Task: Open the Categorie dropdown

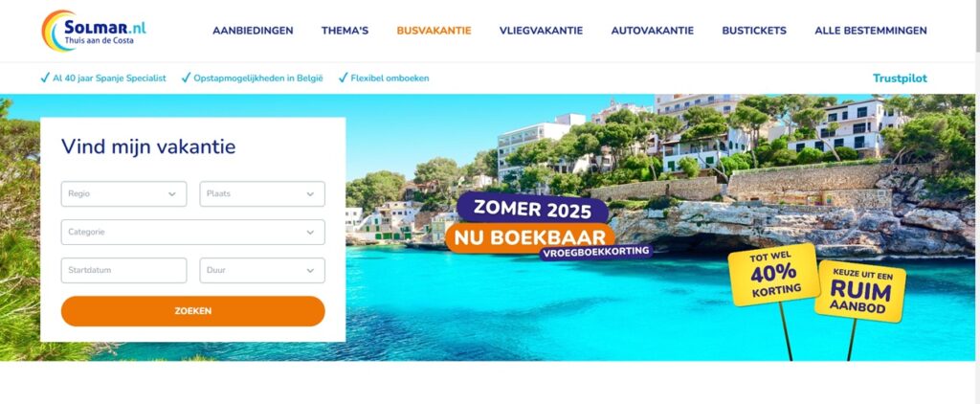Action: click(193, 232)
